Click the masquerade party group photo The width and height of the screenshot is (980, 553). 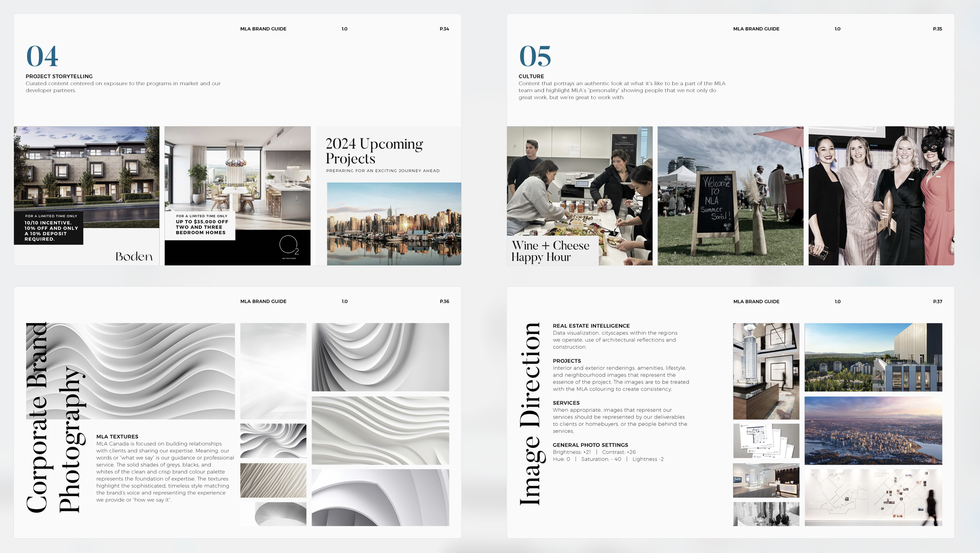(881, 196)
